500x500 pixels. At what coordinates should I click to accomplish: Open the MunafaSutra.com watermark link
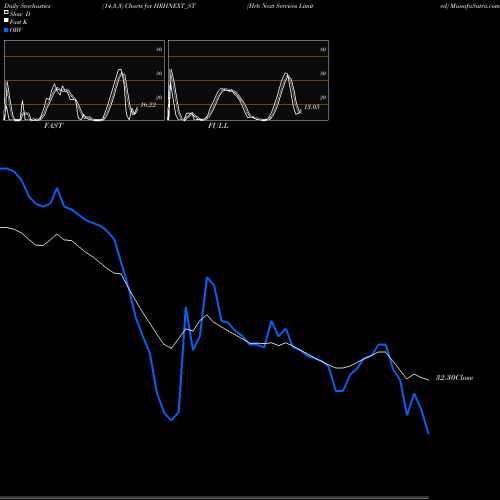point(474,6)
